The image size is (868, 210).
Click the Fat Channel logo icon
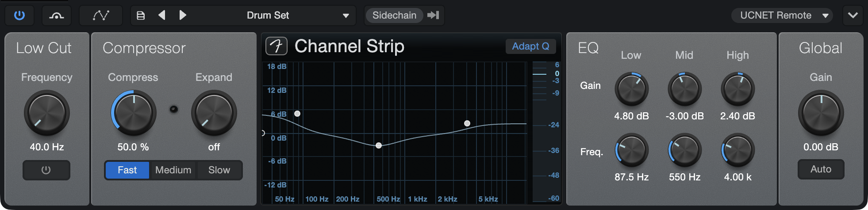pyautogui.click(x=277, y=46)
